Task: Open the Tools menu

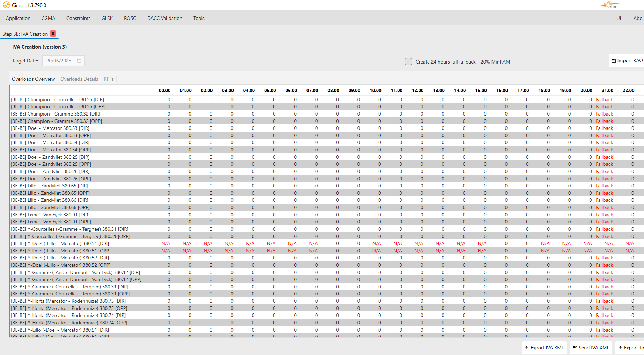Action: 199,18
